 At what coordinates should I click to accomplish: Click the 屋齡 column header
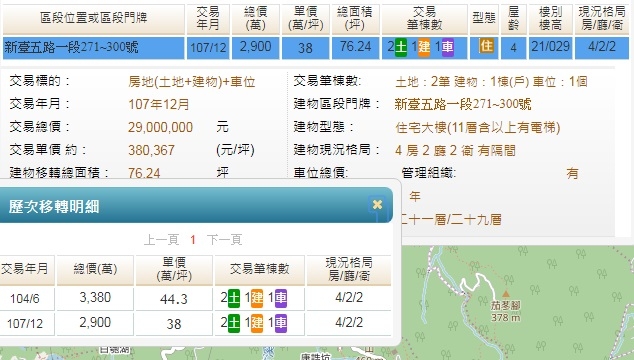513,19
